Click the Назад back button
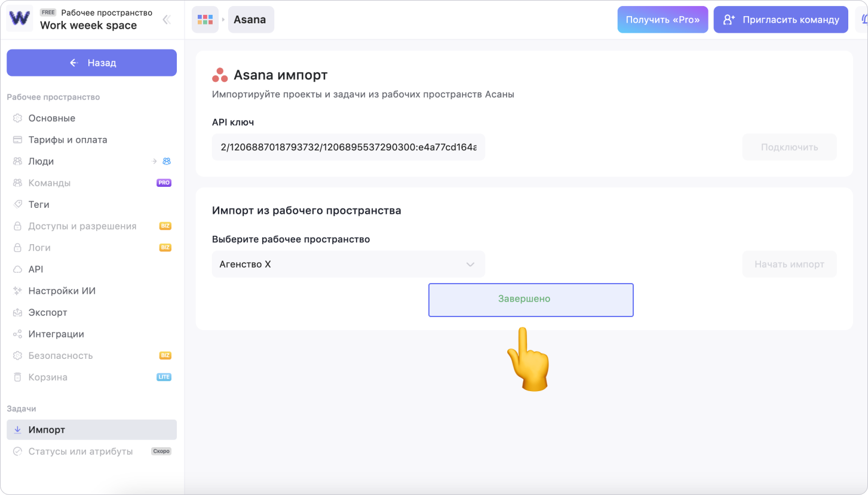The height and width of the screenshot is (495, 868). [91, 63]
